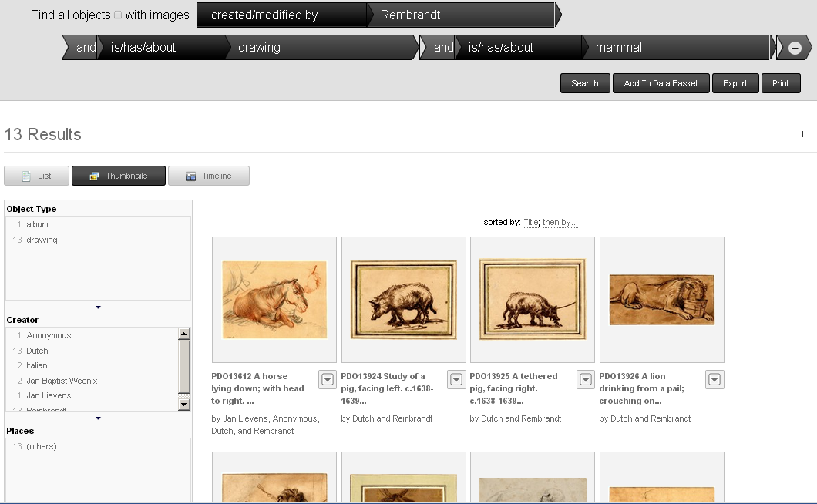Image resolution: width=817 pixels, height=504 pixels.
Task: Click the 'Places' heading
Action: [20, 431]
